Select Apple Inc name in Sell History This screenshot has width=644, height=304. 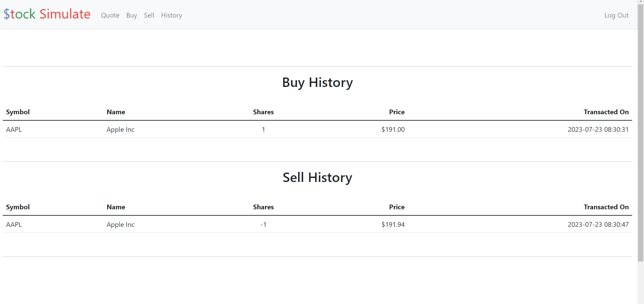pyautogui.click(x=120, y=224)
